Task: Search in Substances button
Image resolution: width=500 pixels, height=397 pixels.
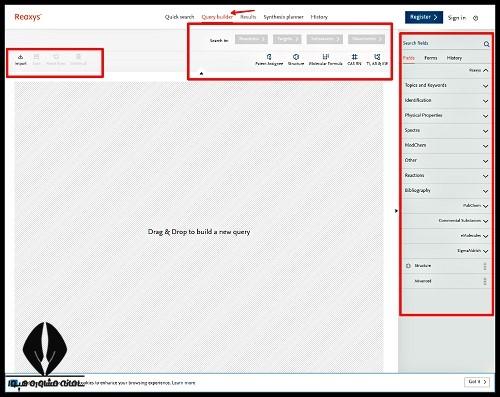Action: 325,39
